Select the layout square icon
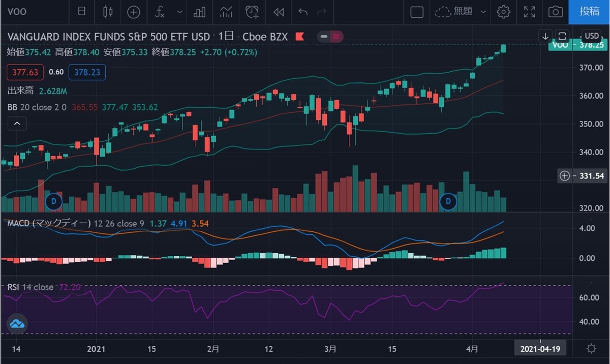 [x=417, y=12]
